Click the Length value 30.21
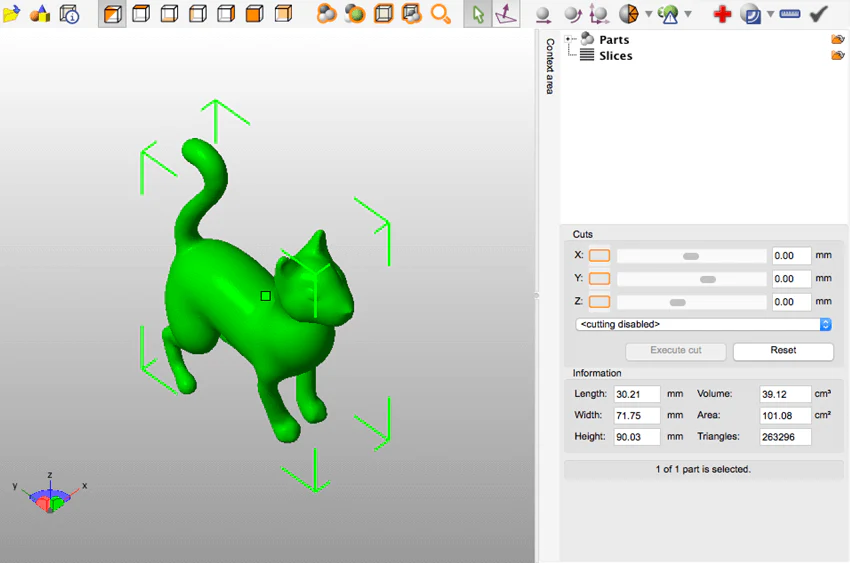This screenshot has width=850, height=563. pos(637,394)
